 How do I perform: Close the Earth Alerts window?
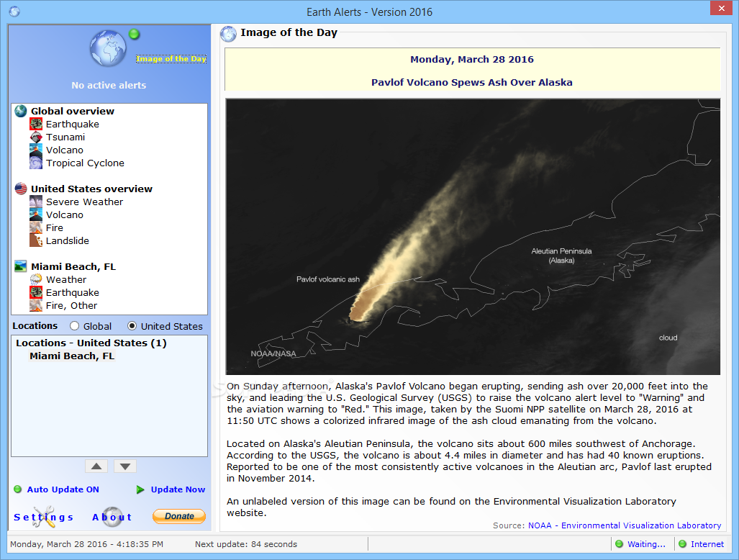721,8
